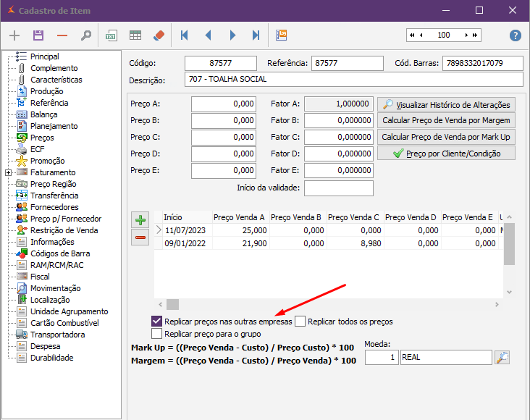Go to the first record
Viewport: 530px width, 420px height.
[185, 35]
